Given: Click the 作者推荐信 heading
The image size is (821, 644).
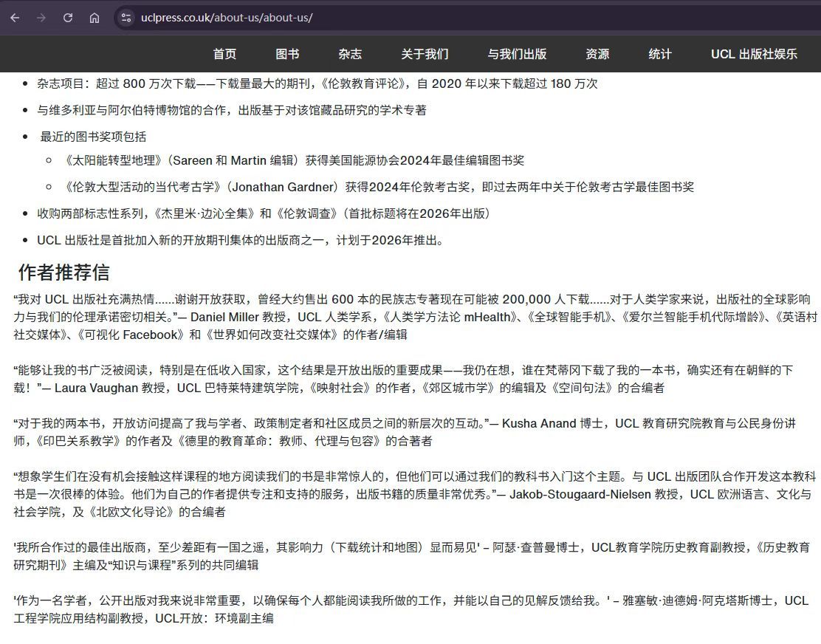Looking at the screenshot, I should 63,272.
